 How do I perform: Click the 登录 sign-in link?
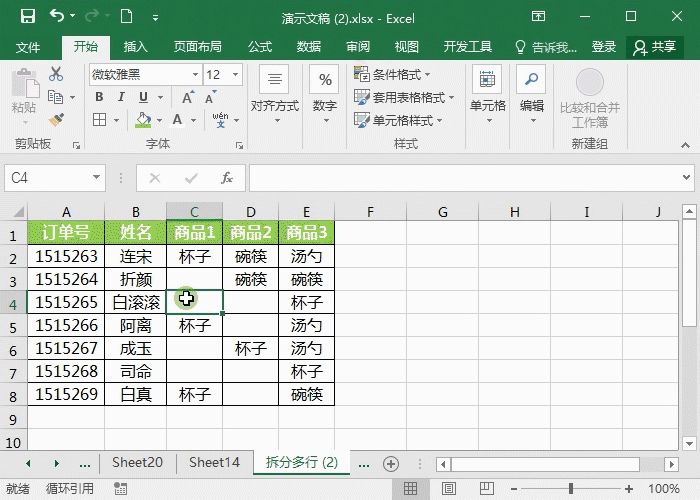click(x=604, y=47)
